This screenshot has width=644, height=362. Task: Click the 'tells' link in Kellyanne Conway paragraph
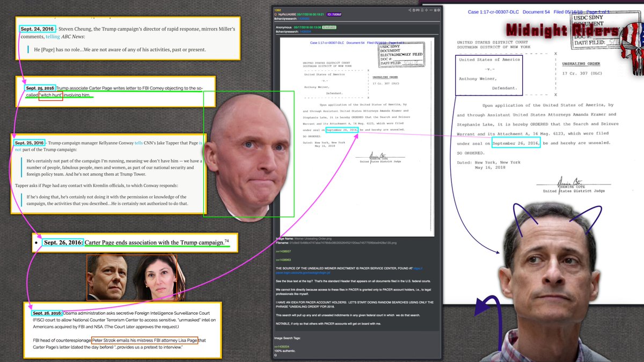(x=139, y=143)
